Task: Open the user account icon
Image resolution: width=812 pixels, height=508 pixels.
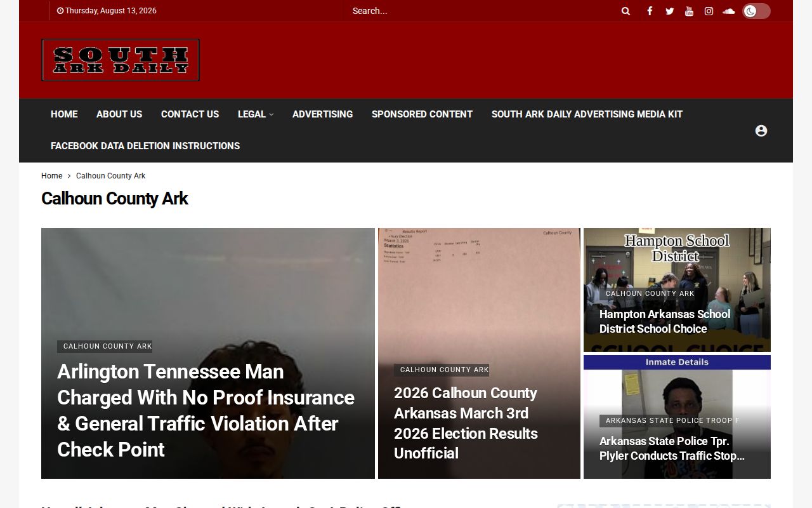Action: (761, 131)
